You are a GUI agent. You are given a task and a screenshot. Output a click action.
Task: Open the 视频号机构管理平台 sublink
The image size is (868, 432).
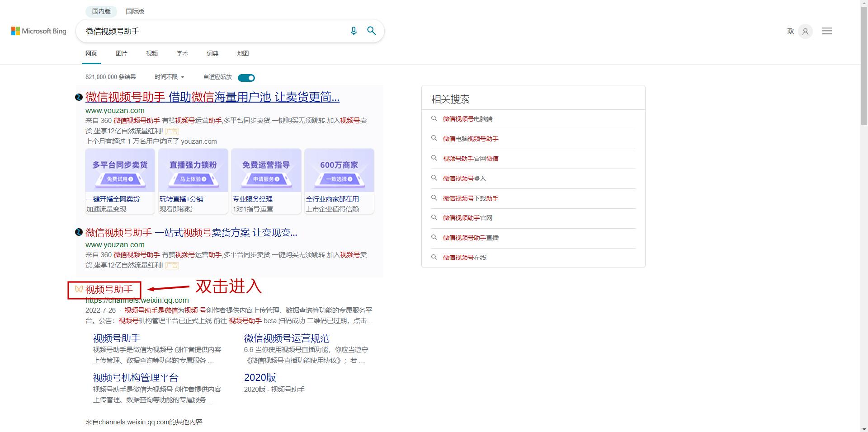pyautogui.click(x=136, y=378)
